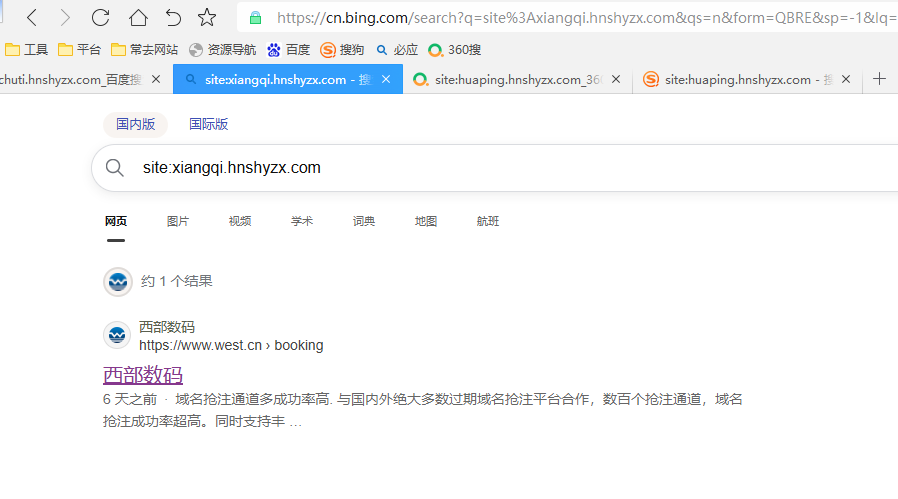Select the site:xiangqi.hnshyzx.com tab
This screenshot has height=499, width=898.
[288, 80]
